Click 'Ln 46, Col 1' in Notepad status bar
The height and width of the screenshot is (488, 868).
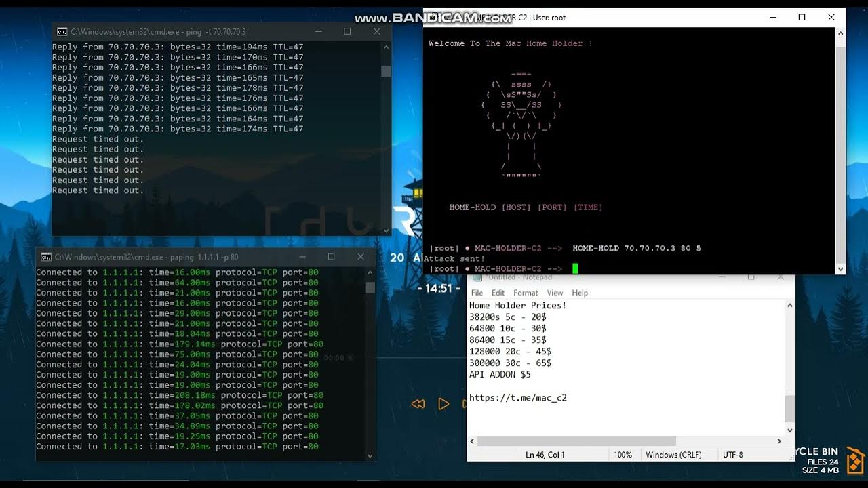pos(545,455)
